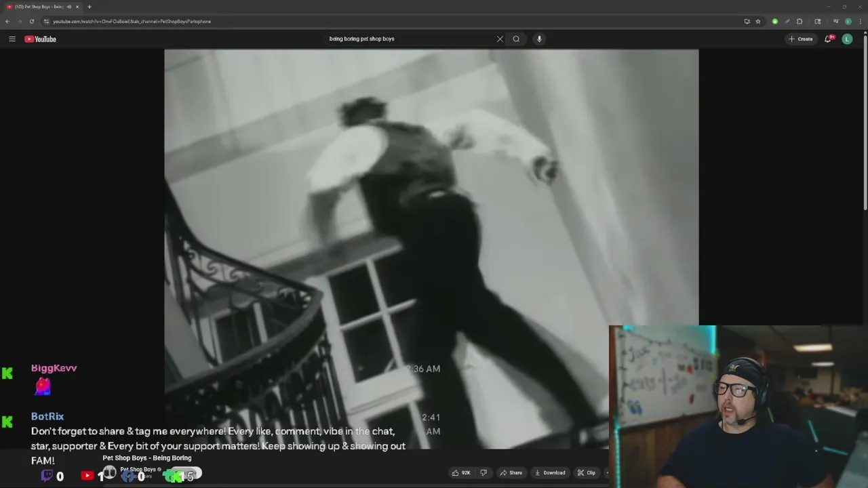Go back with the browser back arrow
The height and width of the screenshot is (488, 868).
7,21
